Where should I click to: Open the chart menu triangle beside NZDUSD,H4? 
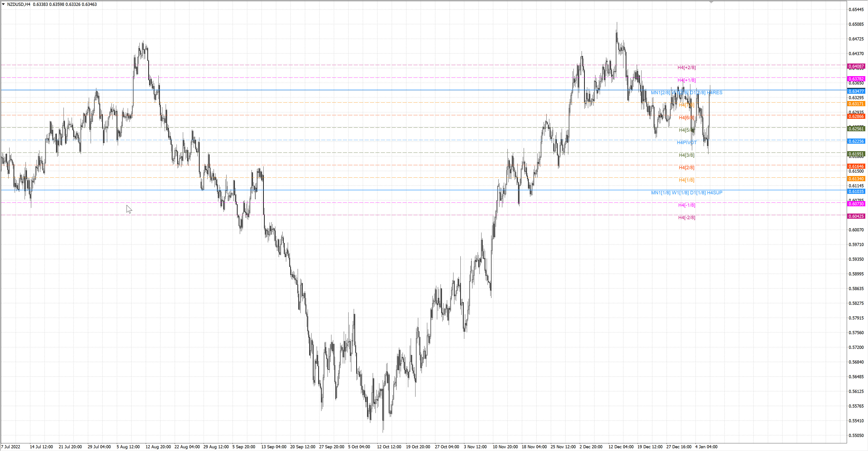(3, 4)
